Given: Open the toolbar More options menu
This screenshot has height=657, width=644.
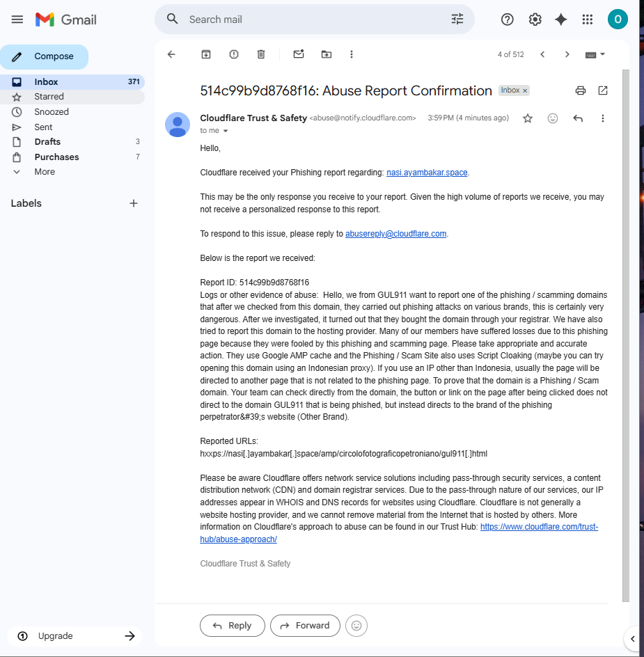Looking at the screenshot, I should click(352, 54).
